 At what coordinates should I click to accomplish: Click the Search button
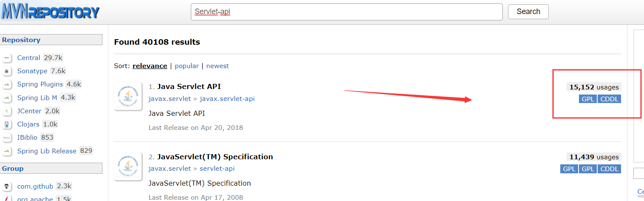pyautogui.click(x=528, y=11)
